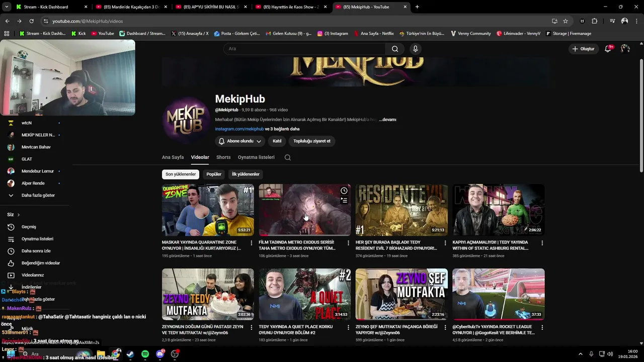Viewport: 644px width, 362px height.
Task: Open Abone olundu subscription dropdown
Action: (240, 141)
